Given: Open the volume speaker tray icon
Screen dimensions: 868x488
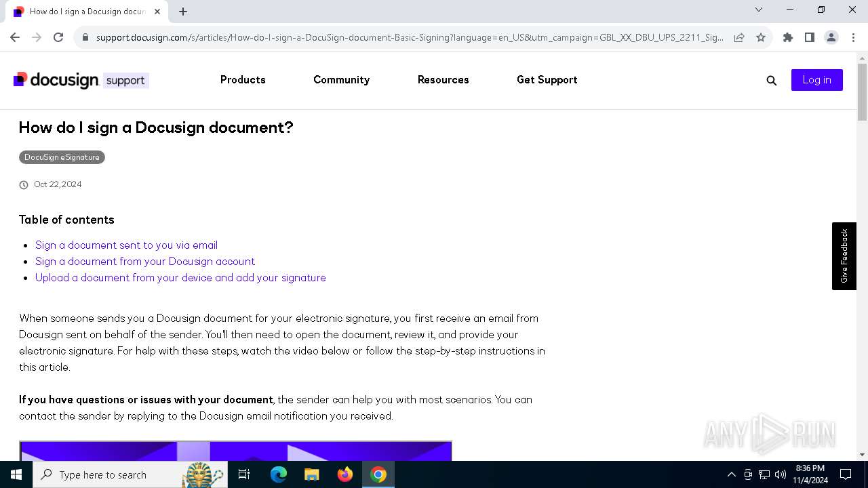Looking at the screenshot, I should click(x=780, y=474).
